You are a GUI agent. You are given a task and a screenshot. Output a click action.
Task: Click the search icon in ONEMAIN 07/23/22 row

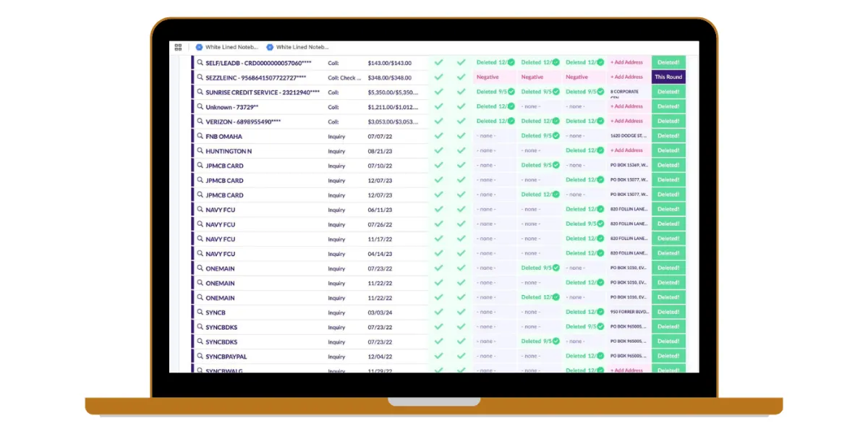[x=200, y=268]
